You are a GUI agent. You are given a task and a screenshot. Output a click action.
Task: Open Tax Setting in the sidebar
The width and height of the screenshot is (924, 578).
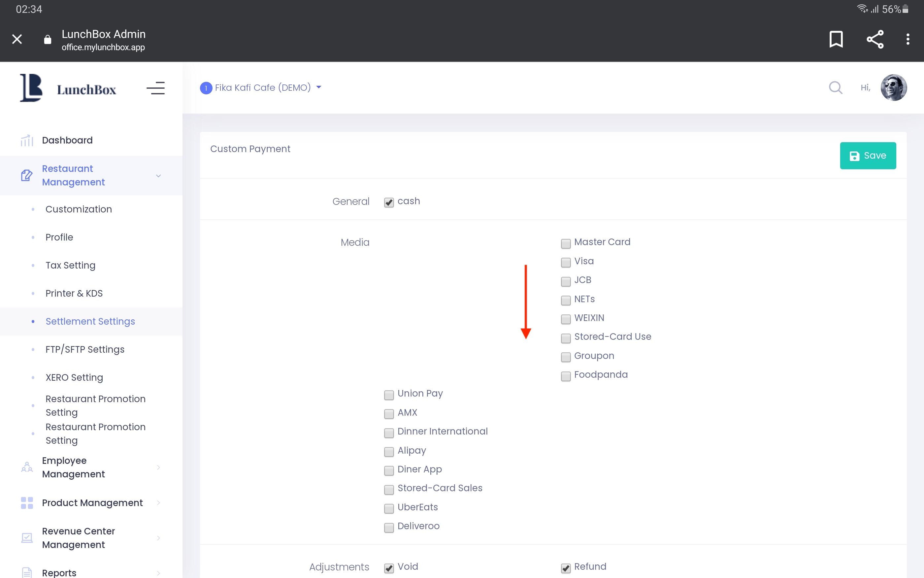pos(70,265)
